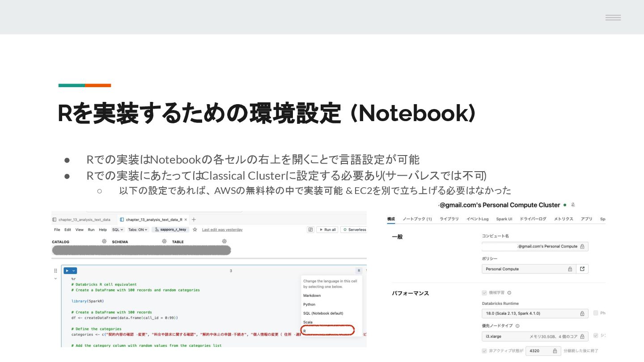The image size is (644, 362).
Task: Open the Help menu
Action: (x=103, y=230)
